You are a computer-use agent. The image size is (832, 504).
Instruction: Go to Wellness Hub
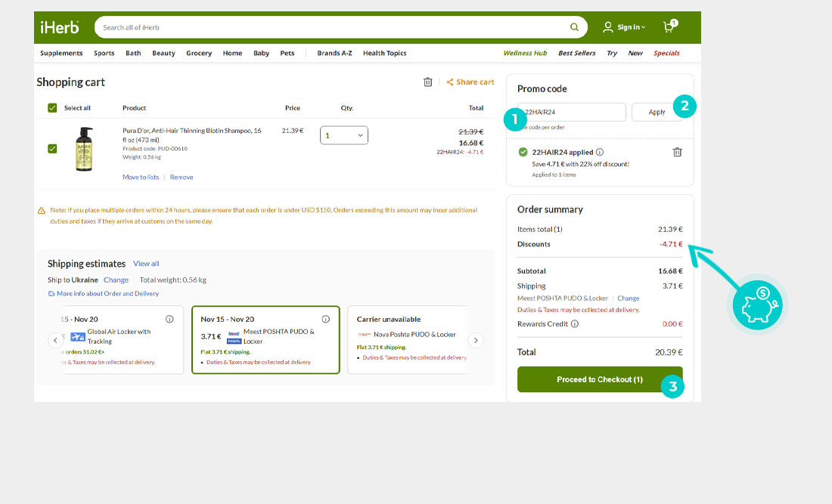525,53
